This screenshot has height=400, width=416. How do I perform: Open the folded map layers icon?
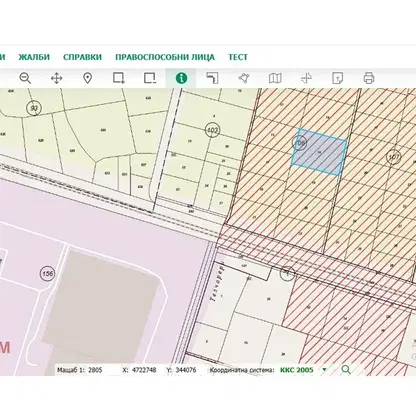tap(275, 78)
